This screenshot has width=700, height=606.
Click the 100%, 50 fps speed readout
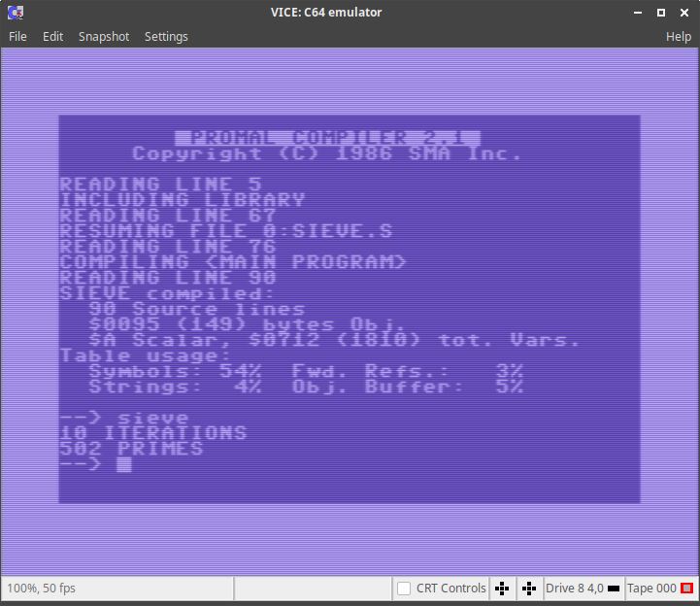[x=41, y=589]
